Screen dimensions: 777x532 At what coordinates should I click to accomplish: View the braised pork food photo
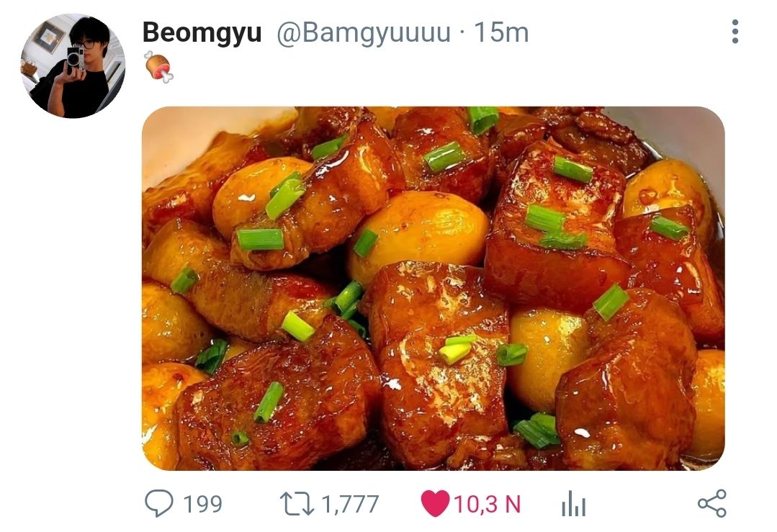click(x=433, y=288)
